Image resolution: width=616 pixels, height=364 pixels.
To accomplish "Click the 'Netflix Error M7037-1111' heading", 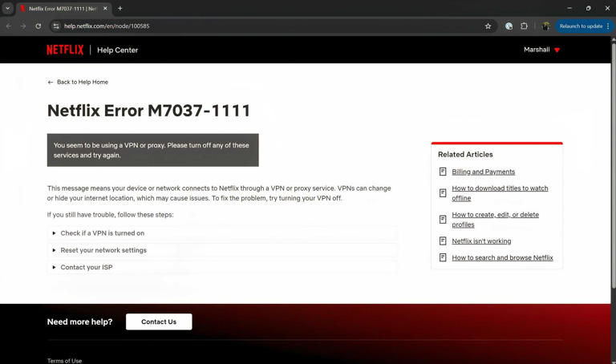I will click(148, 111).
